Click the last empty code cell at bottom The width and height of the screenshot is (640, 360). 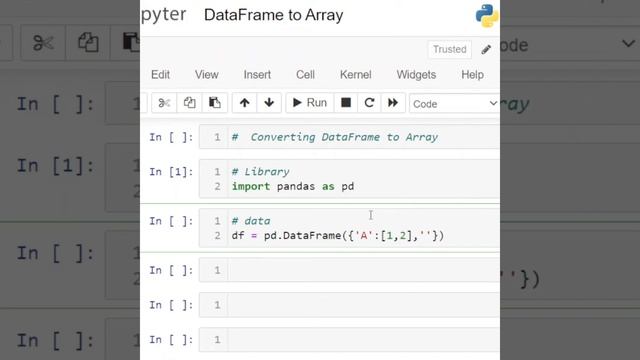tap(349, 340)
